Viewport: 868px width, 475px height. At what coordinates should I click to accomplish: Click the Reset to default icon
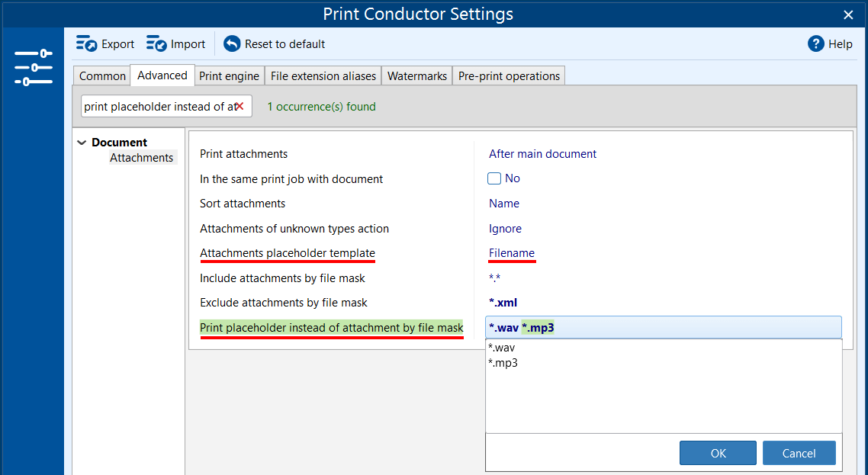(232, 43)
